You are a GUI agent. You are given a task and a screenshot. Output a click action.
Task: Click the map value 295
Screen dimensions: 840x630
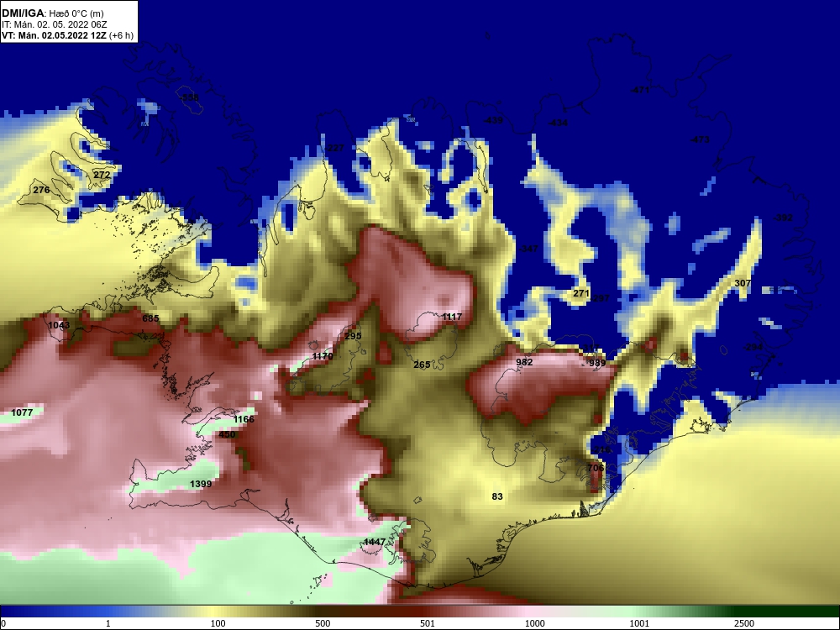(x=353, y=336)
